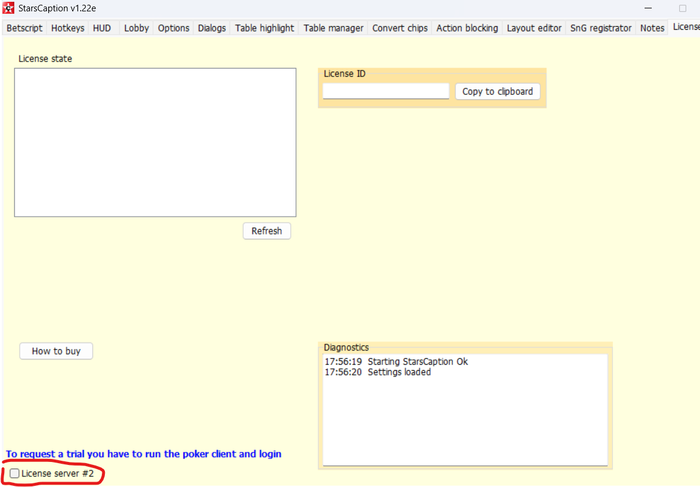Open the Betscript tab
Viewport: 700px width, 487px height.
click(x=24, y=28)
